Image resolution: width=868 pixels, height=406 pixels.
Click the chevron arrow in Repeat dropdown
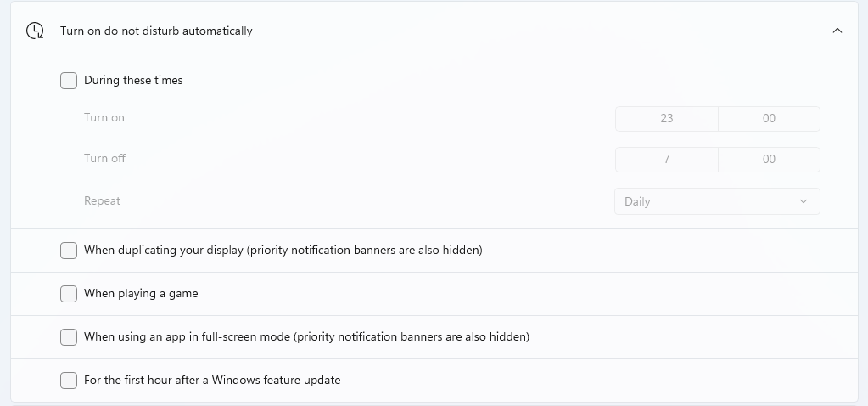click(x=804, y=201)
